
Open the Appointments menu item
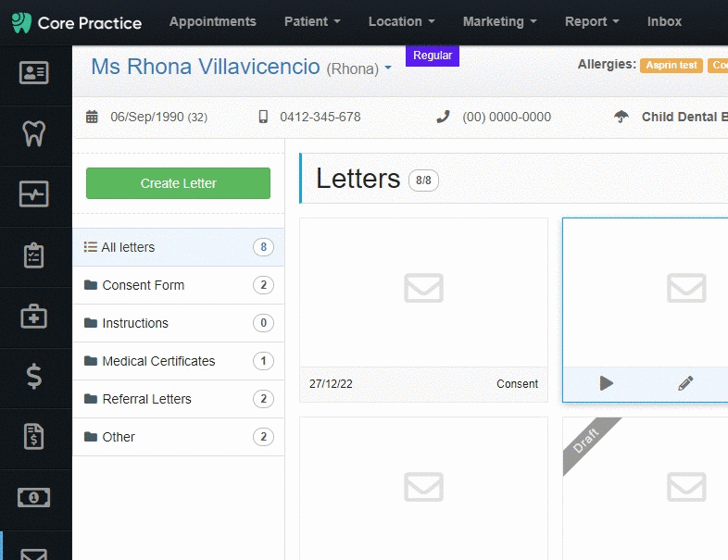pyautogui.click(x=213, y=21)
